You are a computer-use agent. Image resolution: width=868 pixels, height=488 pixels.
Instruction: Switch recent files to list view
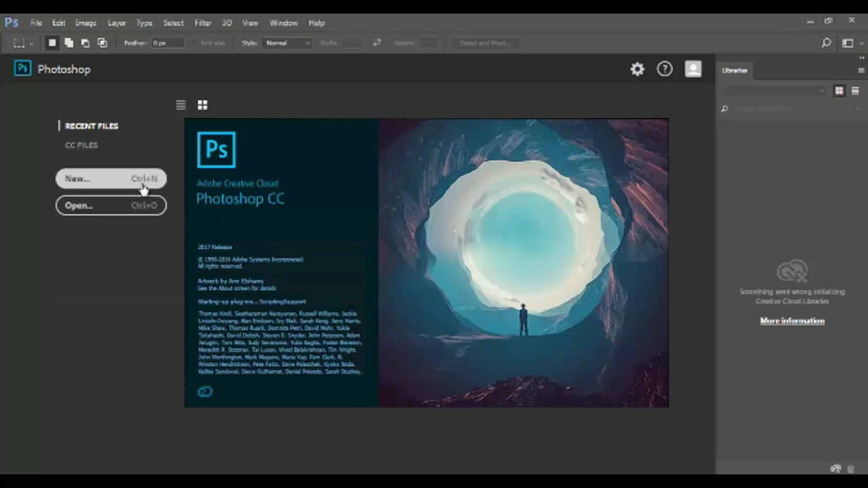pos(181,105)
